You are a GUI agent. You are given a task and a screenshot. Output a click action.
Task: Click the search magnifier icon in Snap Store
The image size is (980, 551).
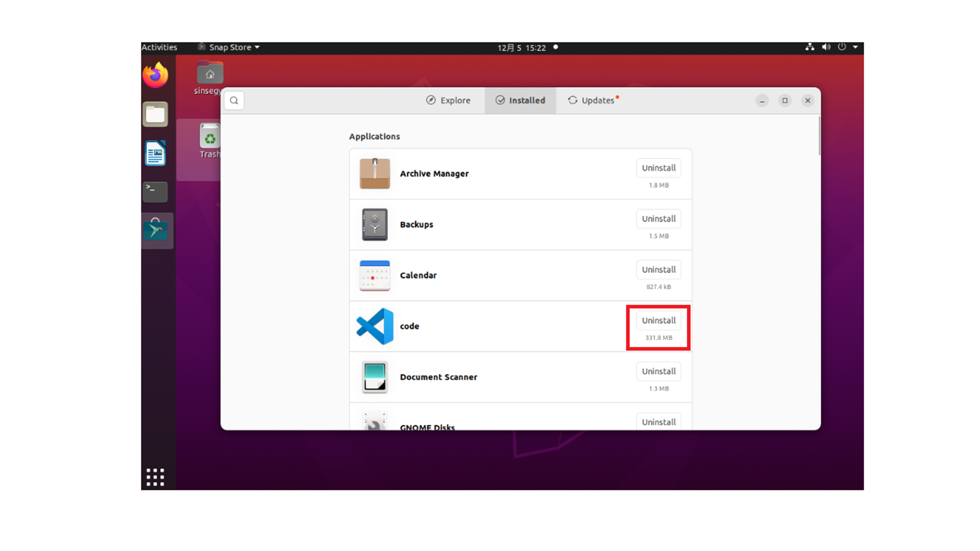(234, 101)
